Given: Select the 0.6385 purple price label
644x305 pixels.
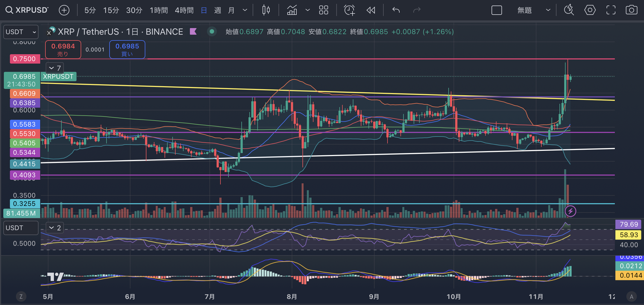Looking at the screenshot, I should [x=24, y=103].
